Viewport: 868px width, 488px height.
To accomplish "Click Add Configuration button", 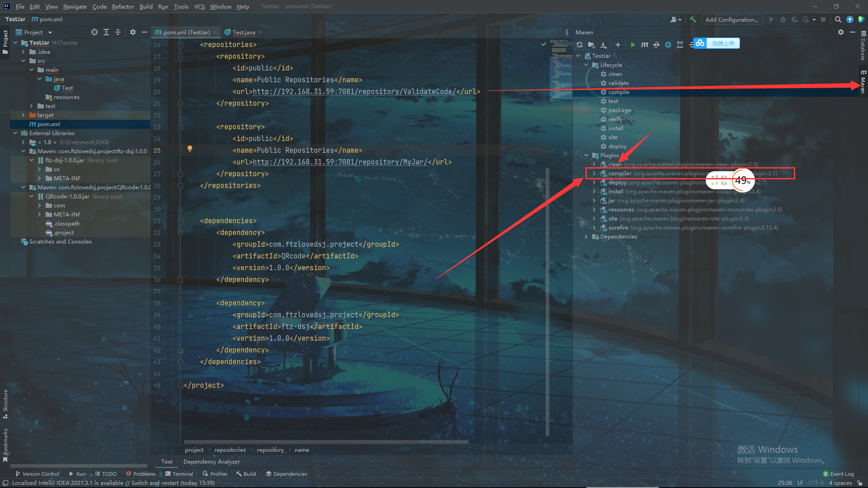I will click(732, 19).
